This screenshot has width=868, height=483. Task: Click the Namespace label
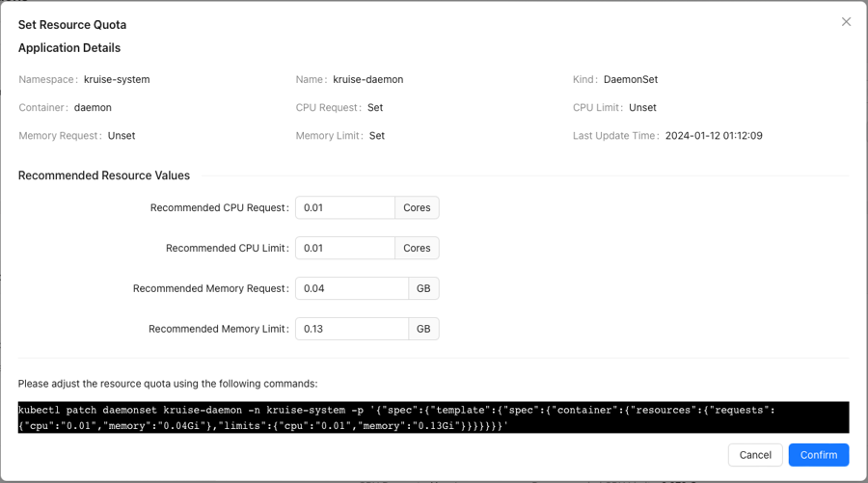point(48,79)
